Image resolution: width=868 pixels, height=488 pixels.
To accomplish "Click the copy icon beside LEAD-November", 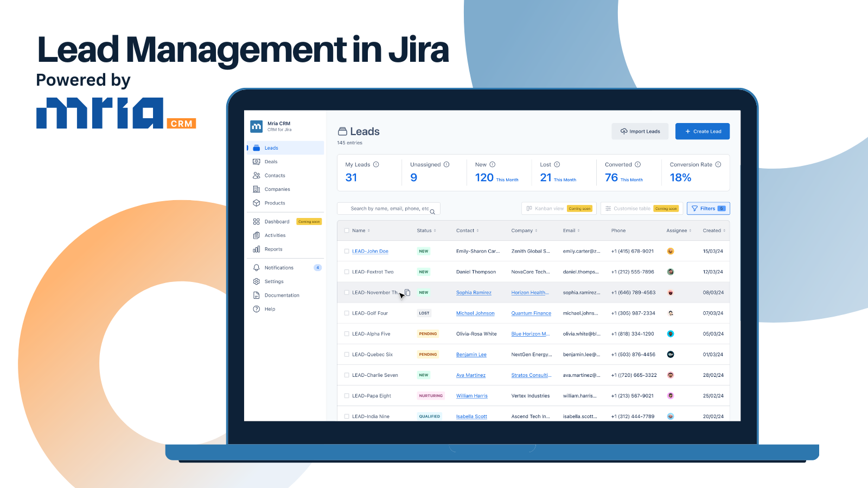I will 407,292.
